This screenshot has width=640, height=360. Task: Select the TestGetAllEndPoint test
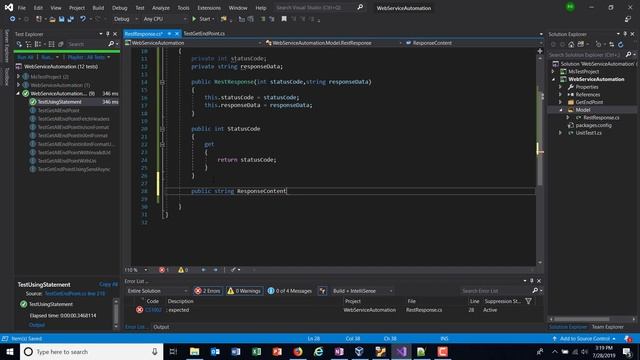pos(59,110)
